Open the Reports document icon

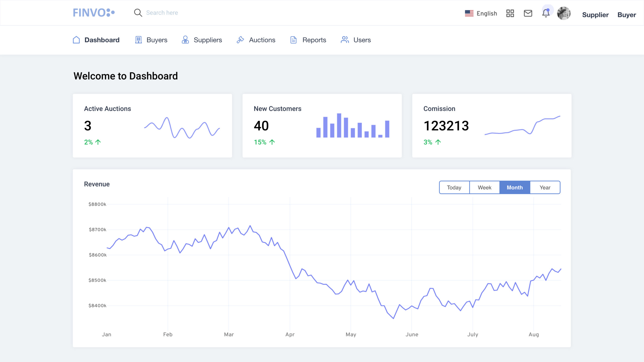(293, 40)
